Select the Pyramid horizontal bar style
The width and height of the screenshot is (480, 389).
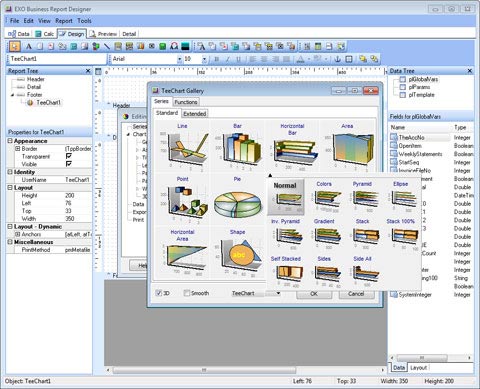362,197
